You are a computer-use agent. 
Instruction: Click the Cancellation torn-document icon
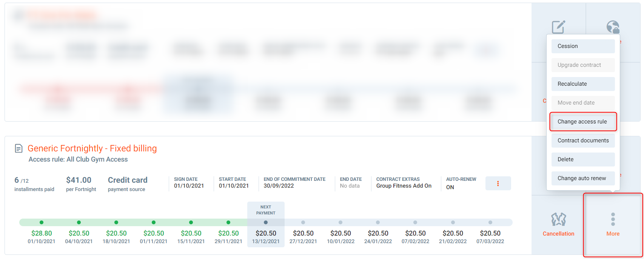558,219
